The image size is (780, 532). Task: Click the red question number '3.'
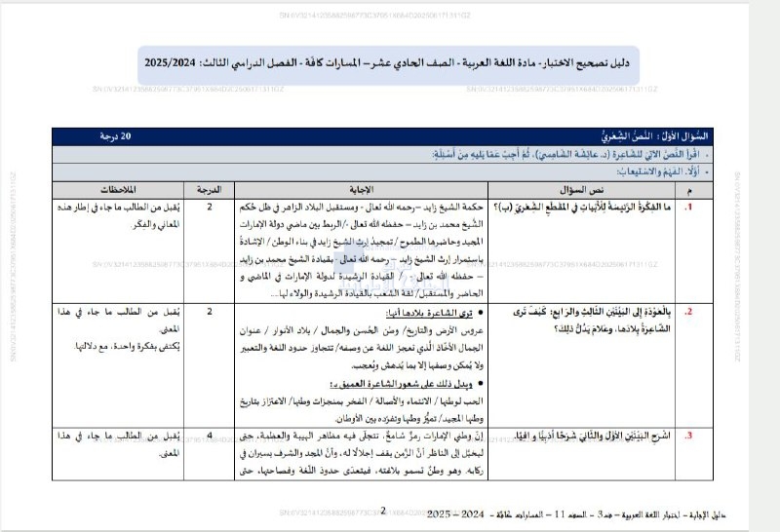pyautogui.click(x=688, y=437)
